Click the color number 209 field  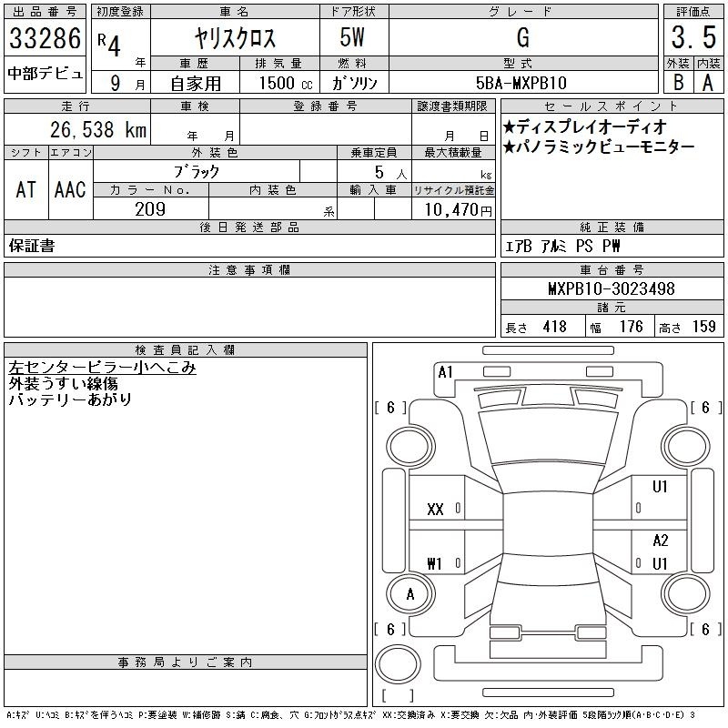(x=151, y=209)
